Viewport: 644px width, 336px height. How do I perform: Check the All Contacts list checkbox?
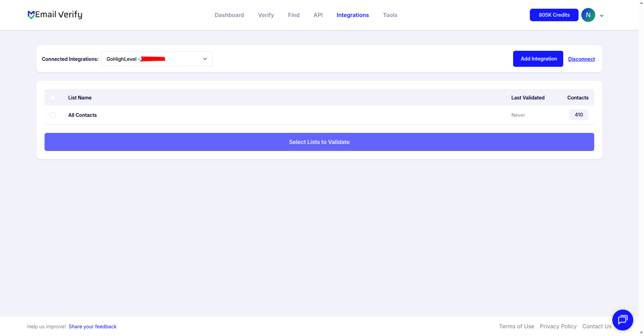click(x=53, y=115)
